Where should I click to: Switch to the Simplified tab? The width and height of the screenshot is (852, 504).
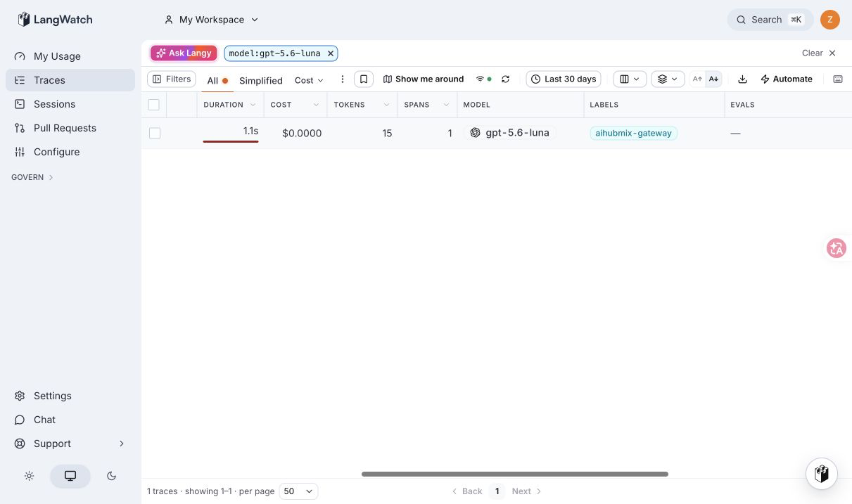tap(261, 81)
